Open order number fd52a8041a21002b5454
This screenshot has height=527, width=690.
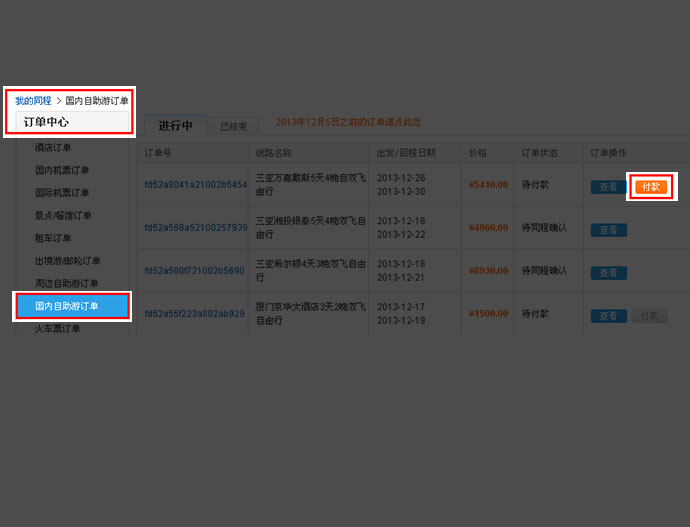(x=195, y=185)
